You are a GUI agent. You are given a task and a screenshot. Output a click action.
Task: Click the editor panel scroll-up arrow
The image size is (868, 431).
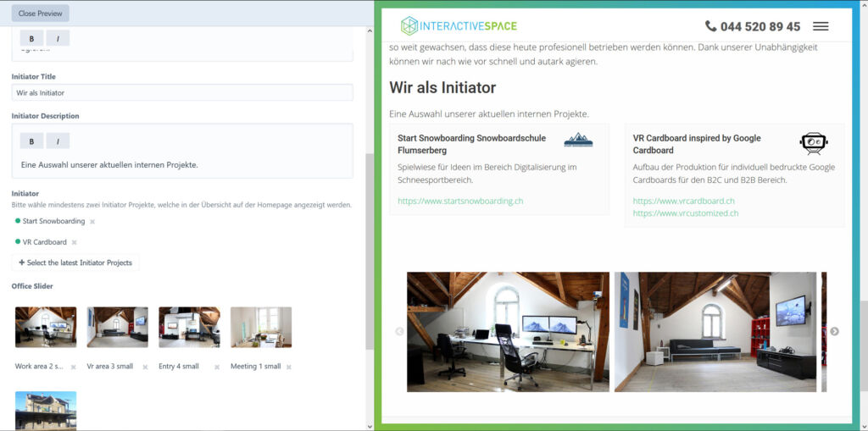370,30
